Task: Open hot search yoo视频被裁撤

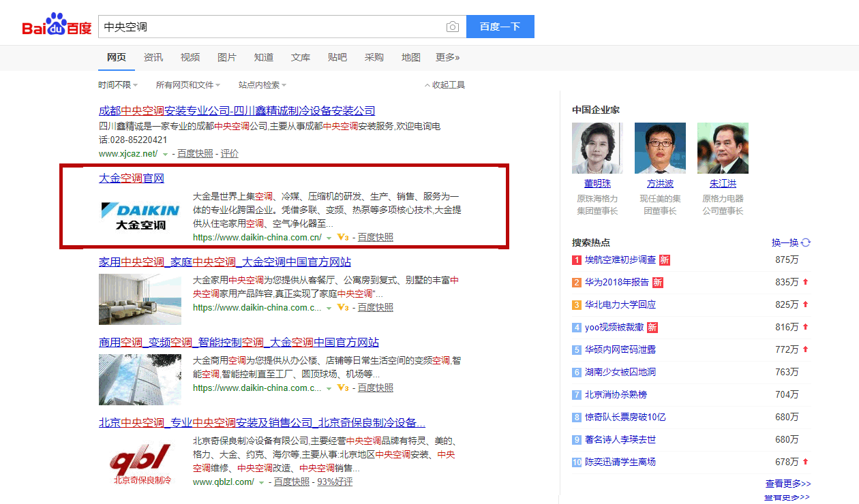Action: 614,327
